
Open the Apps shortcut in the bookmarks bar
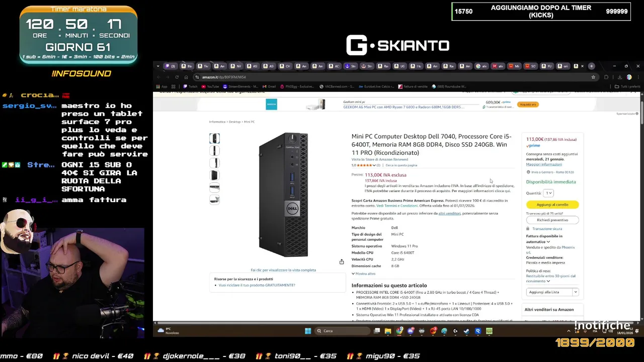coord(162,86)
